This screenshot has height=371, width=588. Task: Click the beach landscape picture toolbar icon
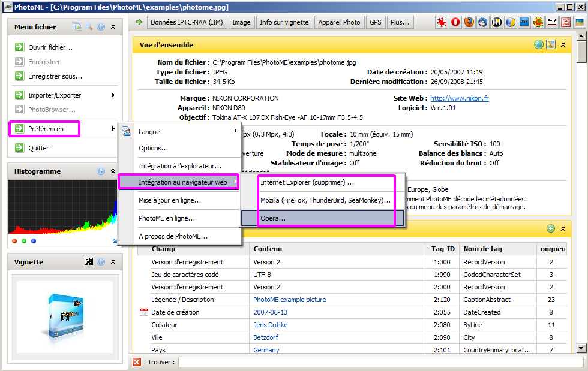[580, 23]
